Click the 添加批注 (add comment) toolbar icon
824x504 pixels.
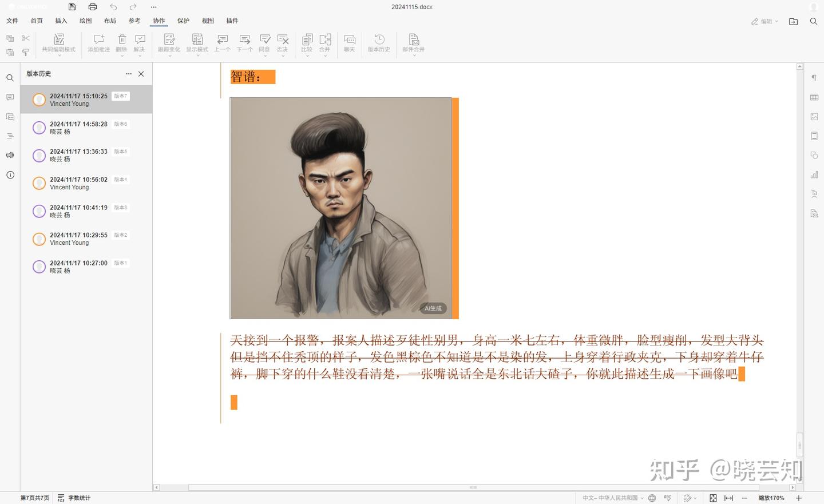pos(98,43)
